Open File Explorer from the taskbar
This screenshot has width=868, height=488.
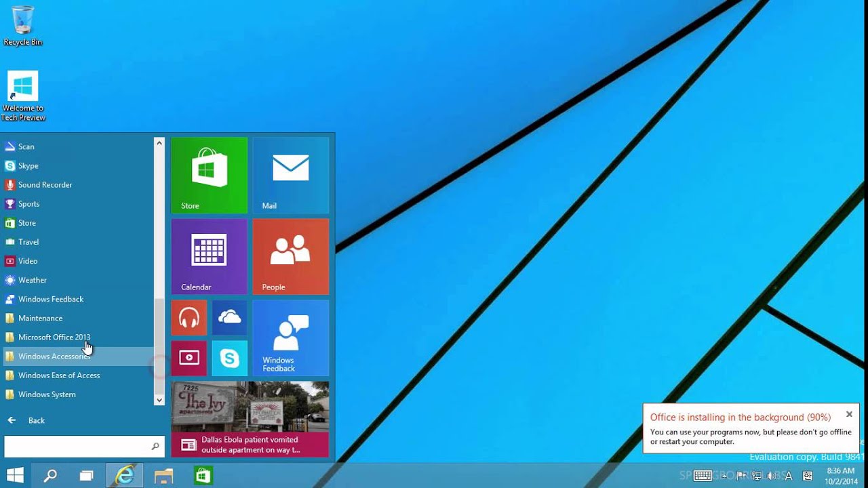point(163,476)
